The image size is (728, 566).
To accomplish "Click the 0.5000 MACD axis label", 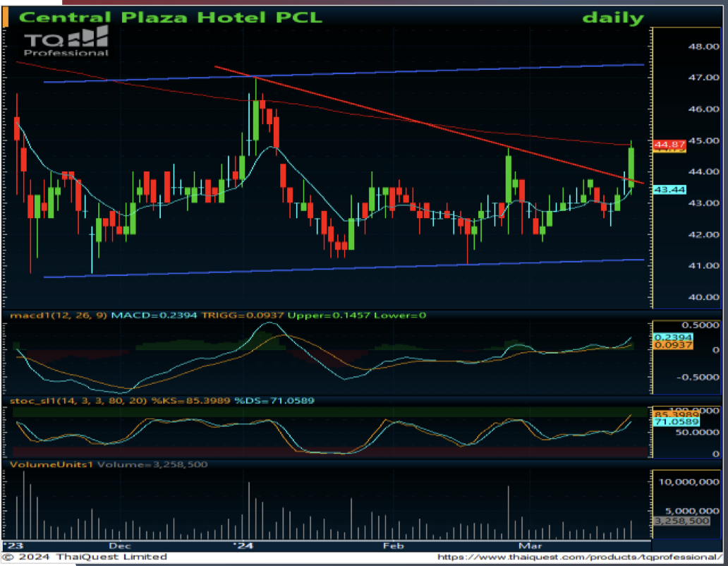I will [700, 325].
